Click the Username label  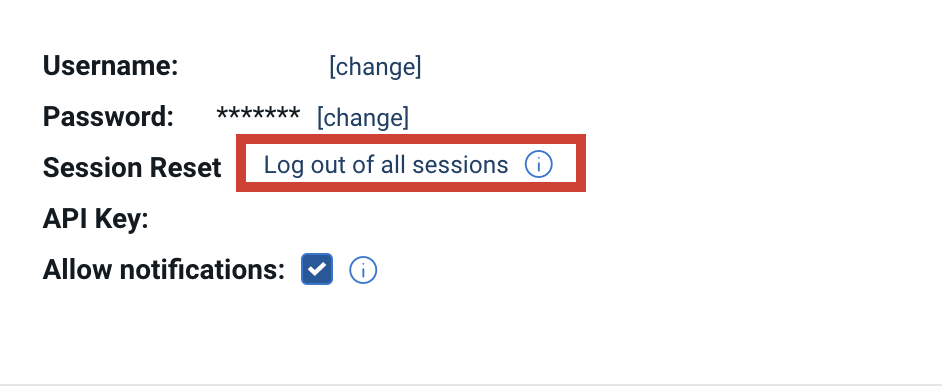111,65
